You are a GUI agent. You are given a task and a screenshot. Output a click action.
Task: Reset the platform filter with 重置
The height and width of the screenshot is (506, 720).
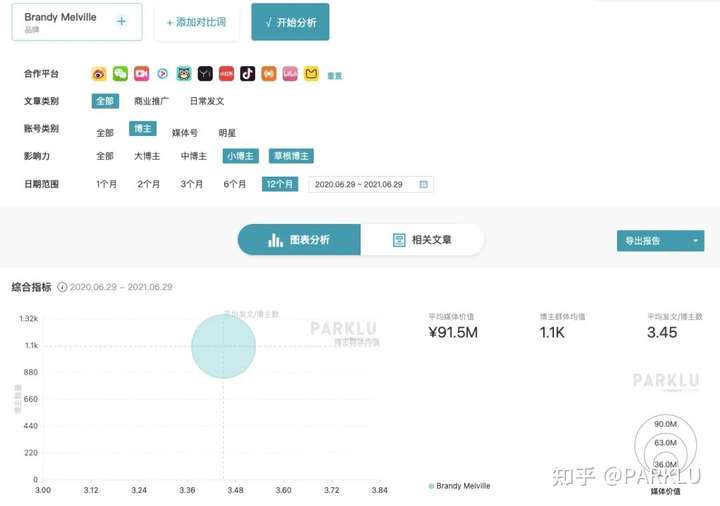335,76
